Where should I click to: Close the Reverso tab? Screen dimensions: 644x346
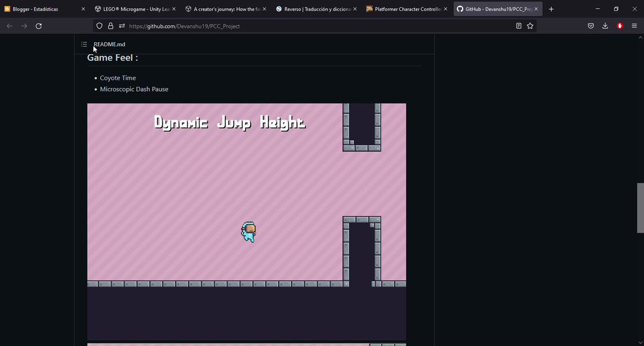click(x=355, y=9)
